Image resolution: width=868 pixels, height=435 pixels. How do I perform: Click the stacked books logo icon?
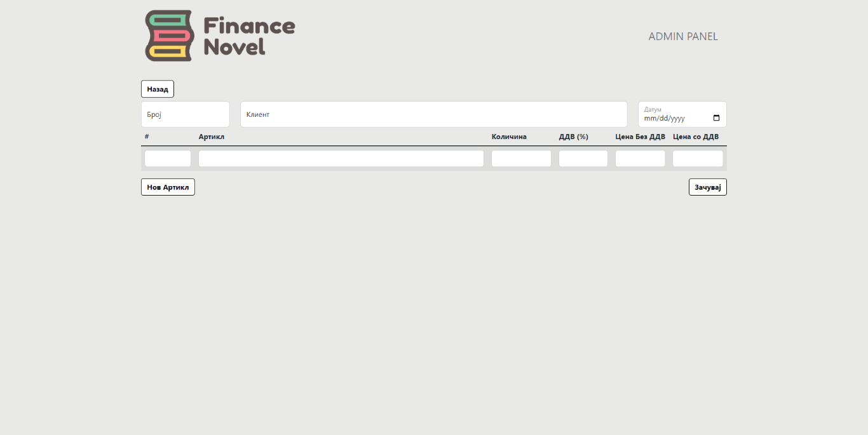point(168,36)
